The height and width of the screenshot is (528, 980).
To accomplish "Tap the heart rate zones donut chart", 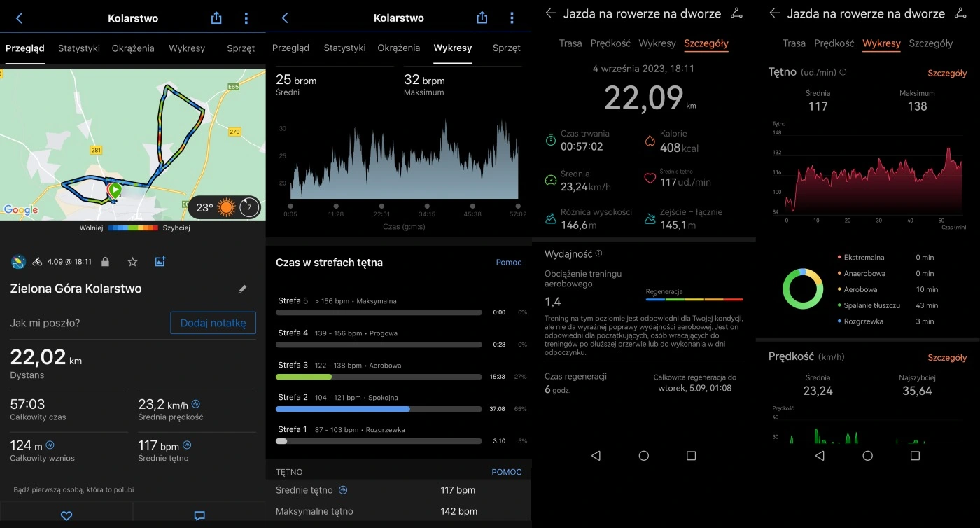I will 803,289.
